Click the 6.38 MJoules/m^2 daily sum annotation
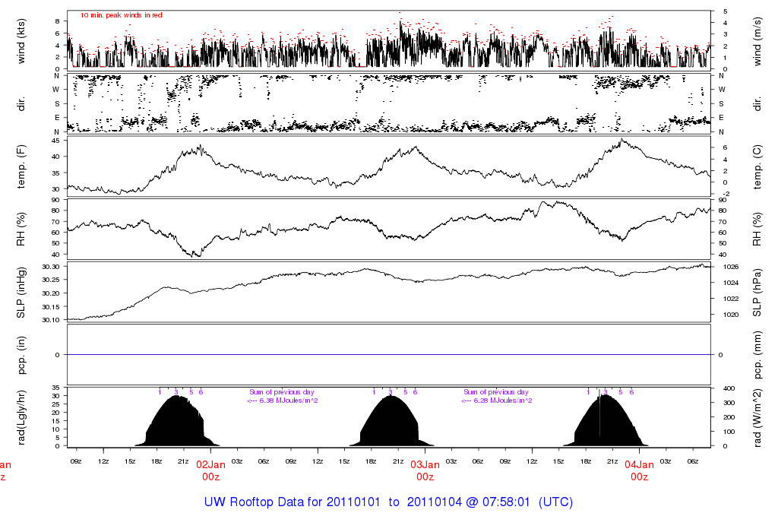The width and height of the screenshot is (778, 532). click(282, 400)
